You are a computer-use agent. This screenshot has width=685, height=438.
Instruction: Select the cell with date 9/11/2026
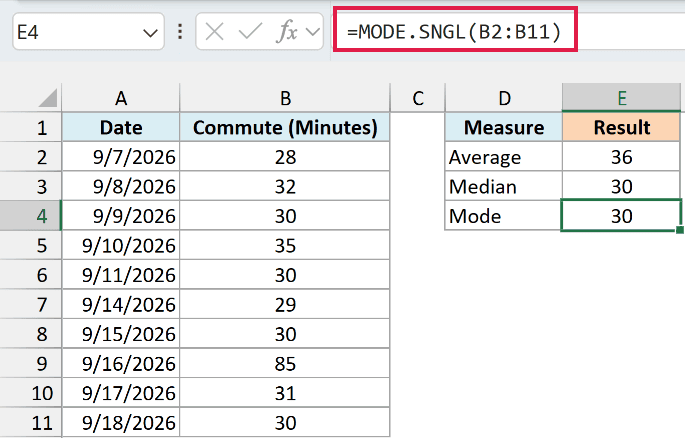[121, 275]
